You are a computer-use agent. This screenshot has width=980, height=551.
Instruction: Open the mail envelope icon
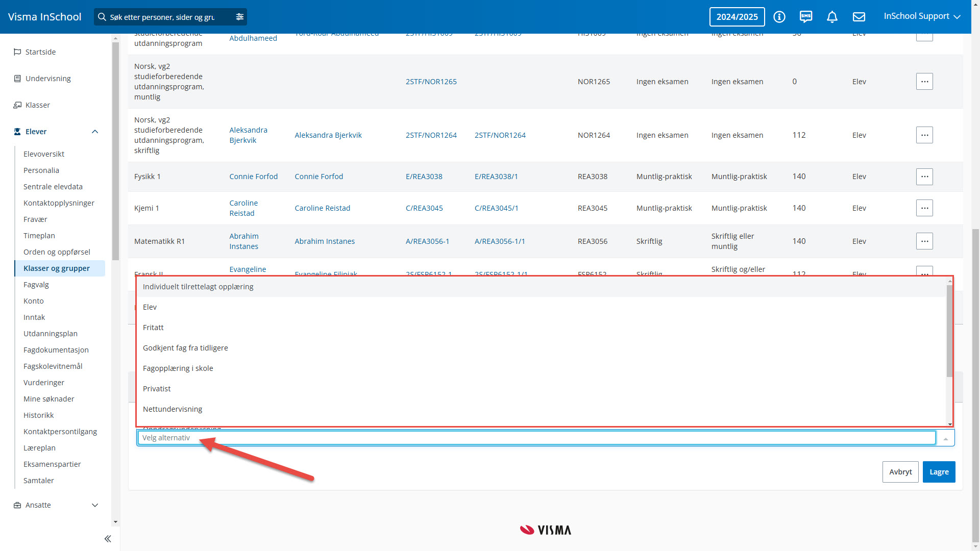859,17
